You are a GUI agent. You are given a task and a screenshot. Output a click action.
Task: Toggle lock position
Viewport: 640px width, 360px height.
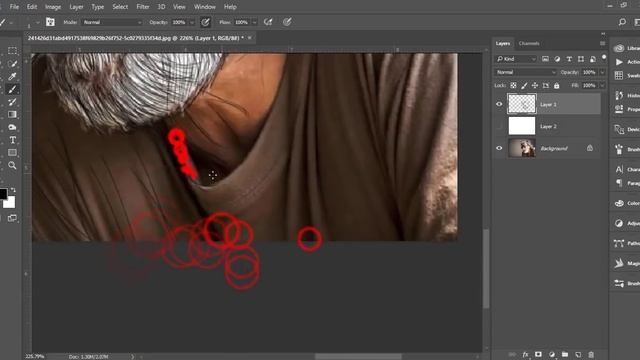[535, 85]
